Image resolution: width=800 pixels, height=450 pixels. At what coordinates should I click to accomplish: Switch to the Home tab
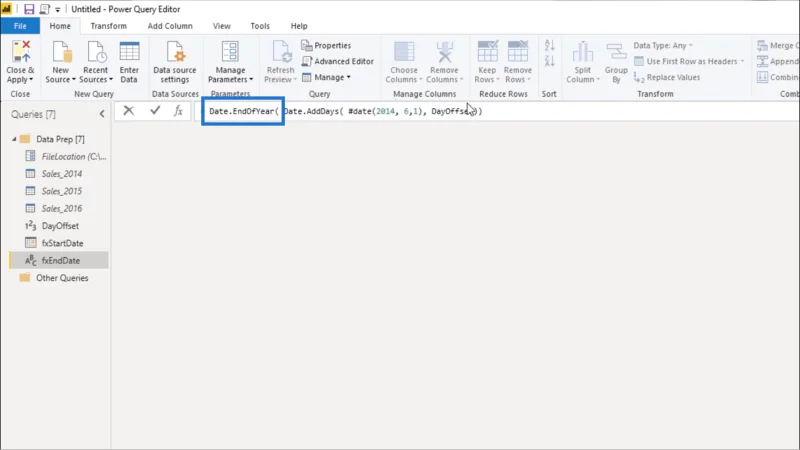[60, 26]
